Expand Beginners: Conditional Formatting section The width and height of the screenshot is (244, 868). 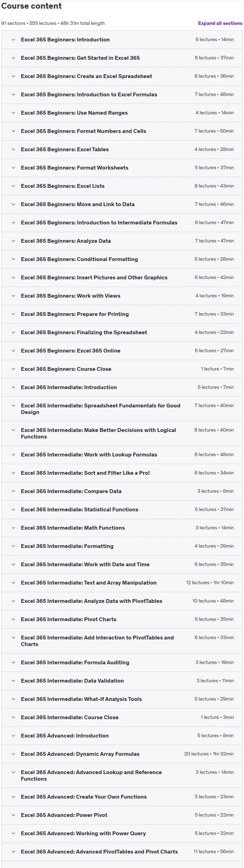click(x=122, y=259)
